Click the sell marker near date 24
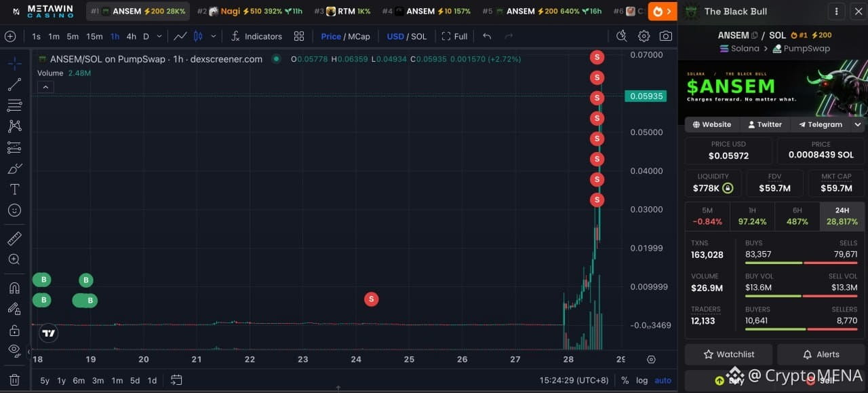The height and width of the screenshot is (393, 868). [x=371, y=299]
